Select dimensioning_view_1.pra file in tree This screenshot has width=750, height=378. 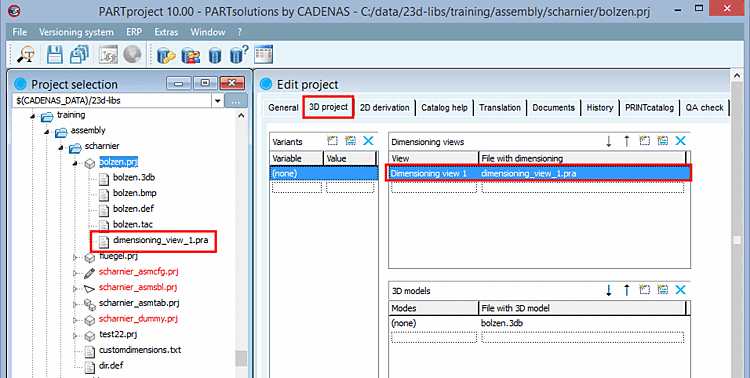click(x=160, y=240)
